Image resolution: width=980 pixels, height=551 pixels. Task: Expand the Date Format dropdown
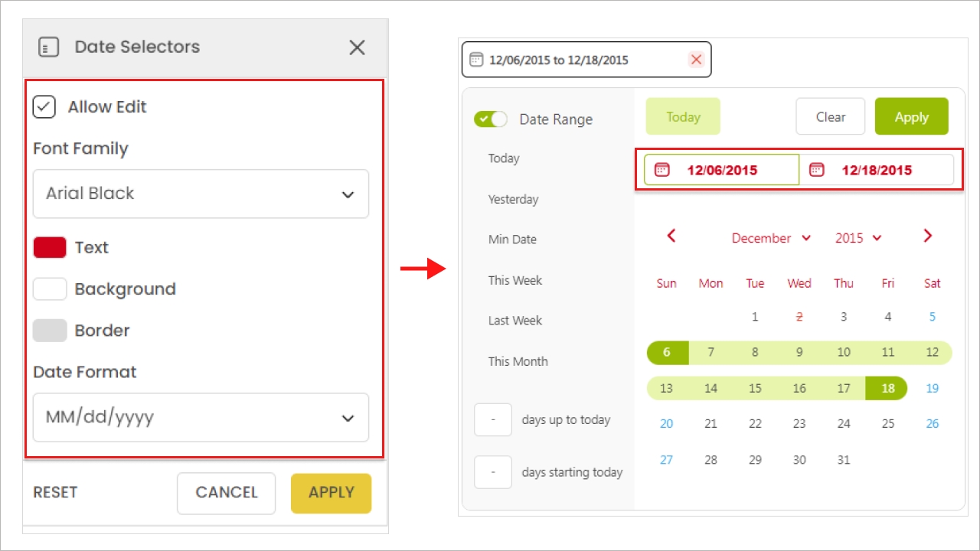pos(201,418)
